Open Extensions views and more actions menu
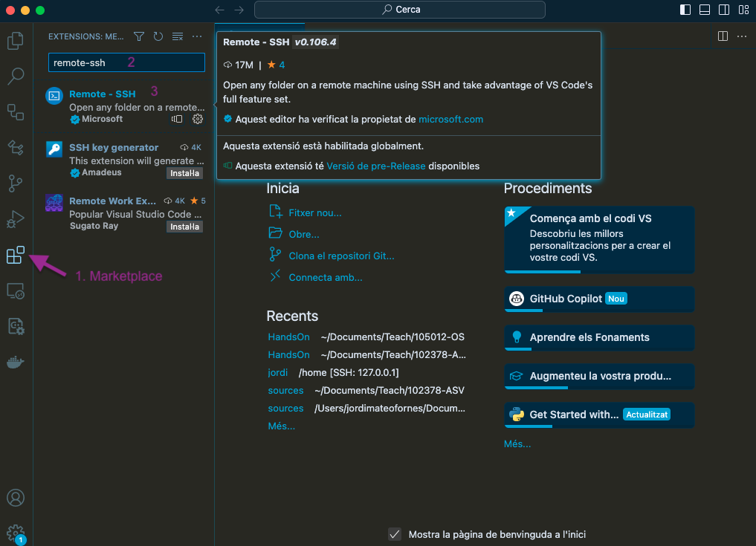 (x=197, y=36)
